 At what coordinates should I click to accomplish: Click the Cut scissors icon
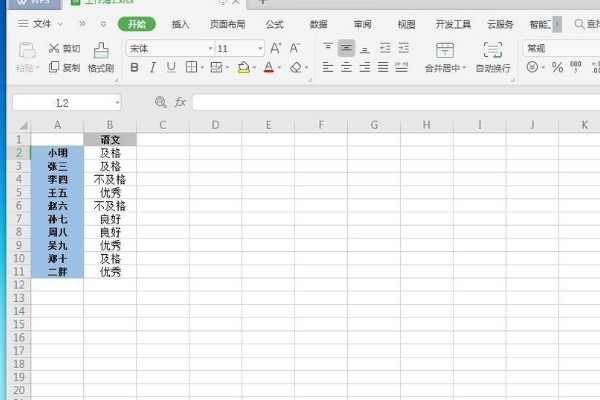pyautogui.click(x=54, y=48)
